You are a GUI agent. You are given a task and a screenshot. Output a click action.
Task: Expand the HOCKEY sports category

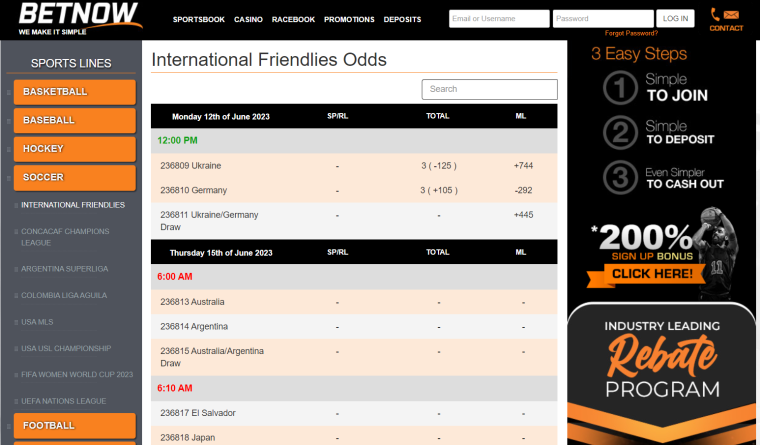coord(75,149)
